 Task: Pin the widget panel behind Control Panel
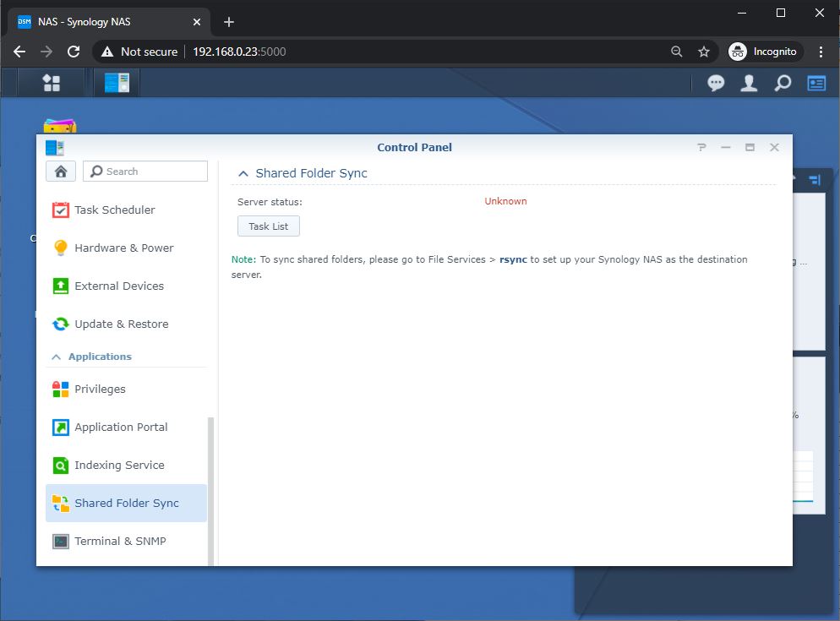tap(815, 180)
